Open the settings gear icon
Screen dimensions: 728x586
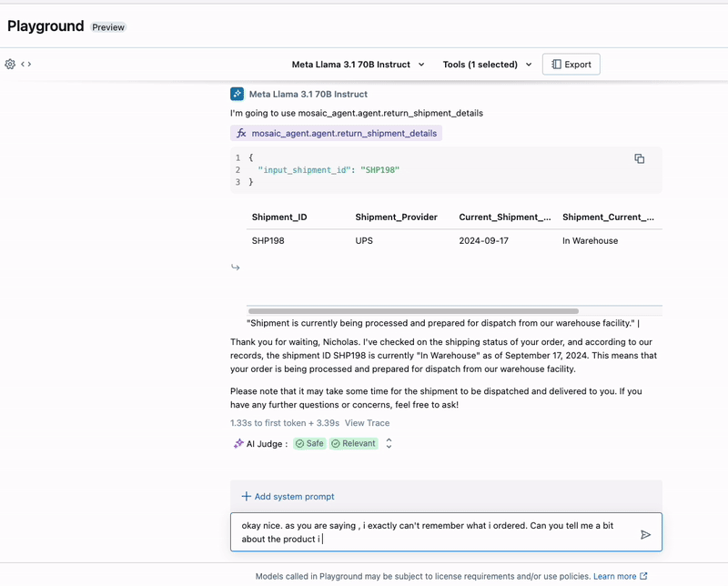point(10,65)
